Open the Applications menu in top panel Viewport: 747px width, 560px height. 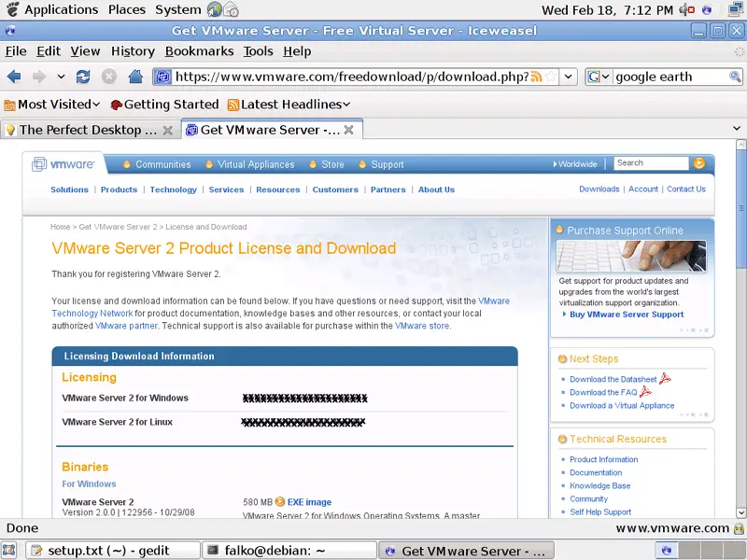(61, 9)
